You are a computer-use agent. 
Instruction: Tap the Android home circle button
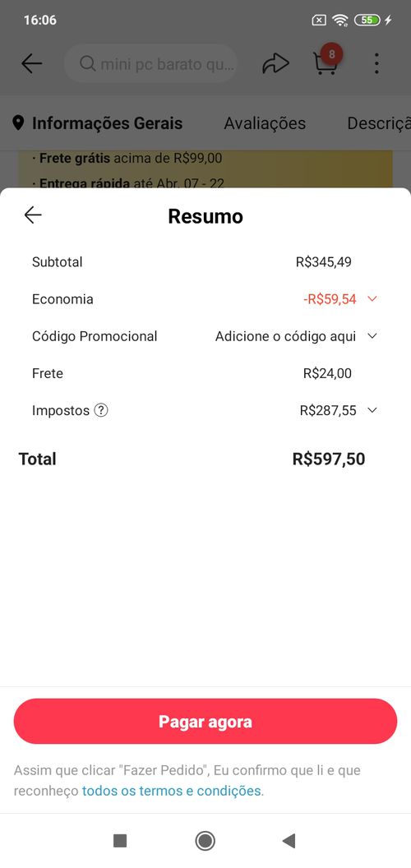205,841
